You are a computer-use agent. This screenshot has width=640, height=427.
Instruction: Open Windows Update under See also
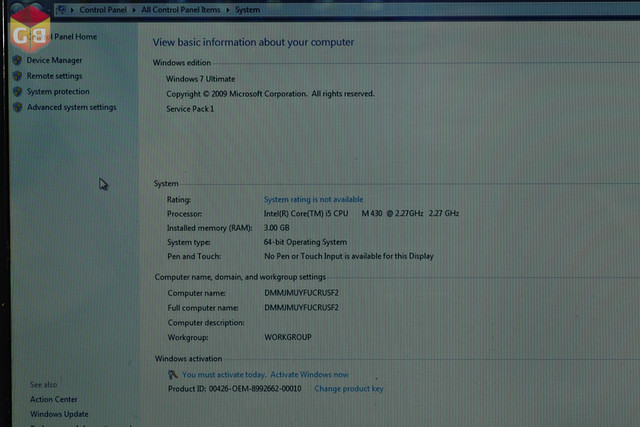[59, 414]
